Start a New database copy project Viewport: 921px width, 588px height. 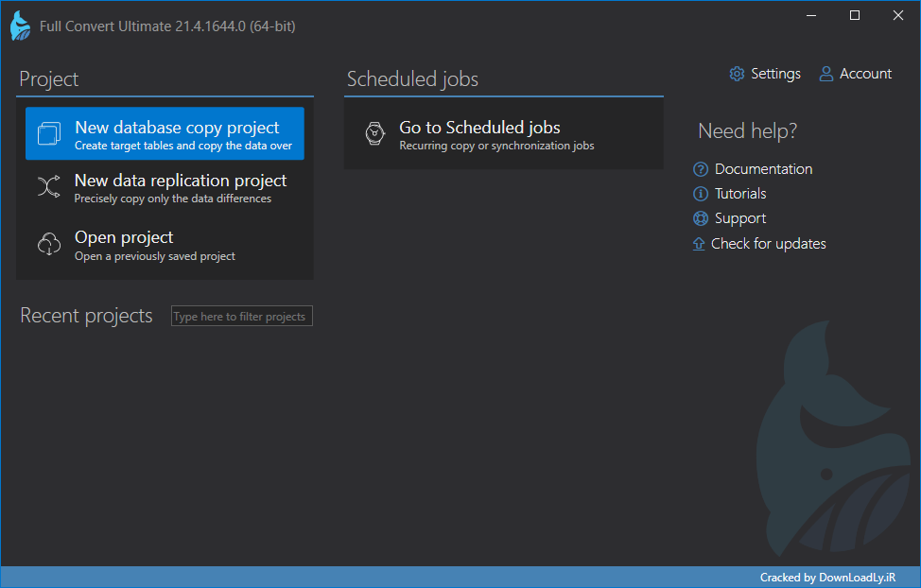tap(165, 133)
